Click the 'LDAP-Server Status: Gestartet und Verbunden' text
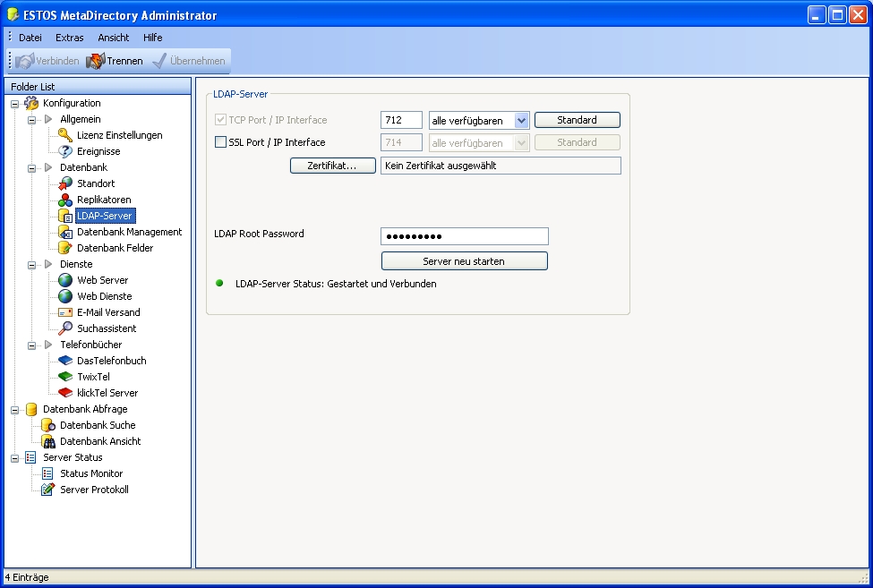 tap(336, 284)
